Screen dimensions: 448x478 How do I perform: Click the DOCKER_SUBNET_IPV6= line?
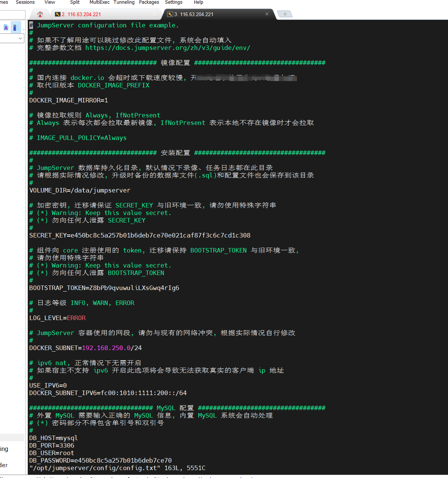click(108, 393)
